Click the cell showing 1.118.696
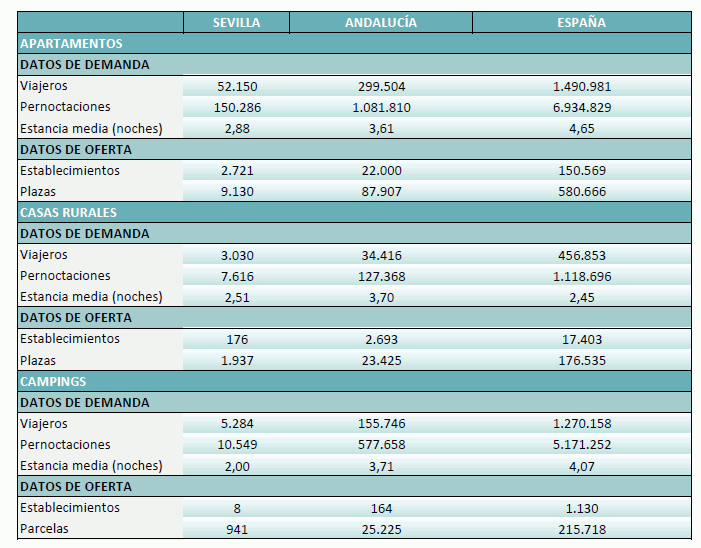Image resolution: width=701 pixels, height=548 pixels. click(580, 276)
